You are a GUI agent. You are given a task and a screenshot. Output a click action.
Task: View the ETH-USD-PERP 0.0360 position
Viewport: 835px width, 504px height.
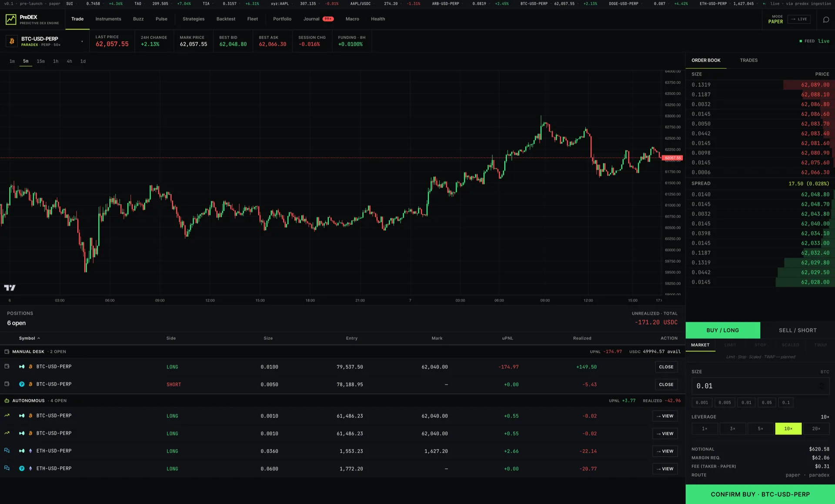pos(665,451)
